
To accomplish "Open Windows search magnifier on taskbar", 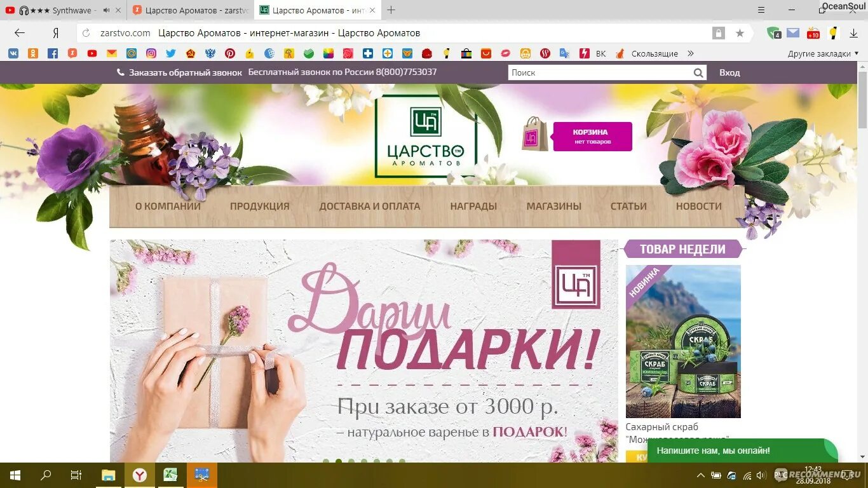I will 46,475.
